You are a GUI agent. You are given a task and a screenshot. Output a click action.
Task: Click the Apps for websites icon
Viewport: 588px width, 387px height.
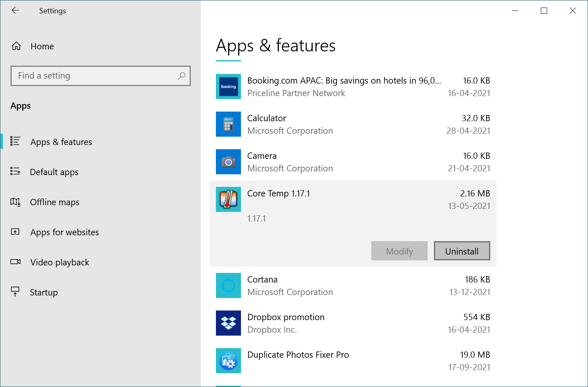pyautogui.click(x=15, y=232)
